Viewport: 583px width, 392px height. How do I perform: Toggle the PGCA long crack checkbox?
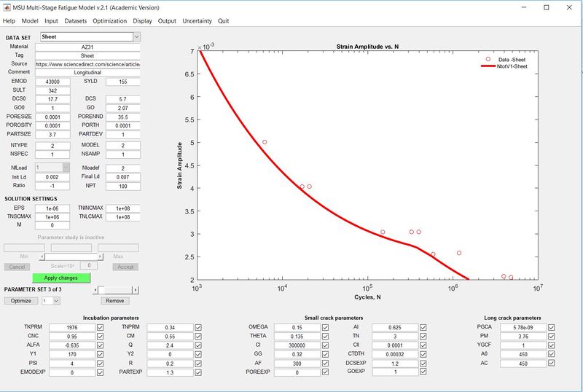[552, 327]
